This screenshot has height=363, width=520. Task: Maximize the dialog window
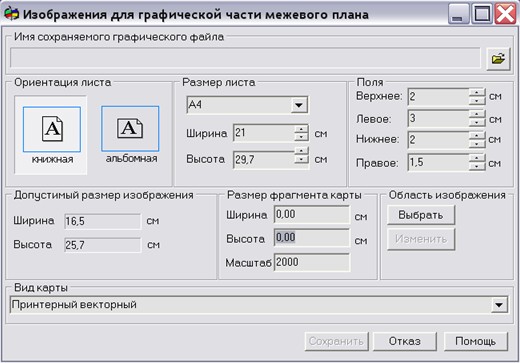[482, 14]
